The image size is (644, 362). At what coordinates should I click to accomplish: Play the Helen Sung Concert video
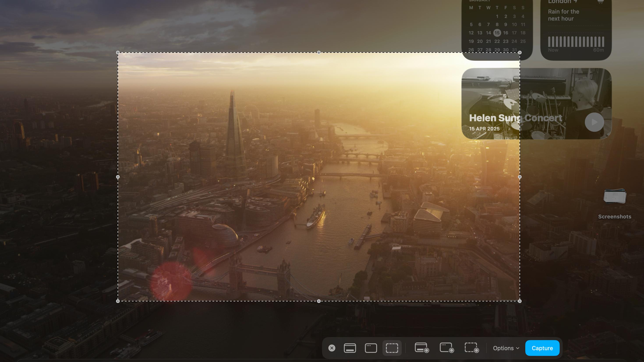[x=594, y=122]
